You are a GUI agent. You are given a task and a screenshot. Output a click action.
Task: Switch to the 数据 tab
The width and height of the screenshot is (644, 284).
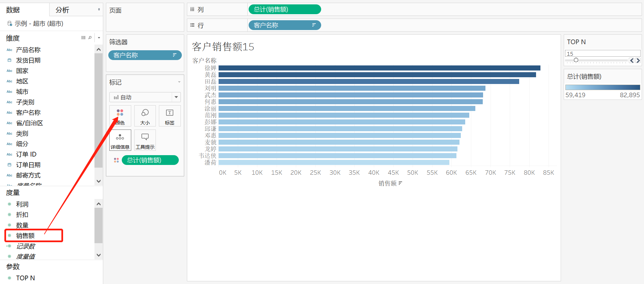click(13, 10)
